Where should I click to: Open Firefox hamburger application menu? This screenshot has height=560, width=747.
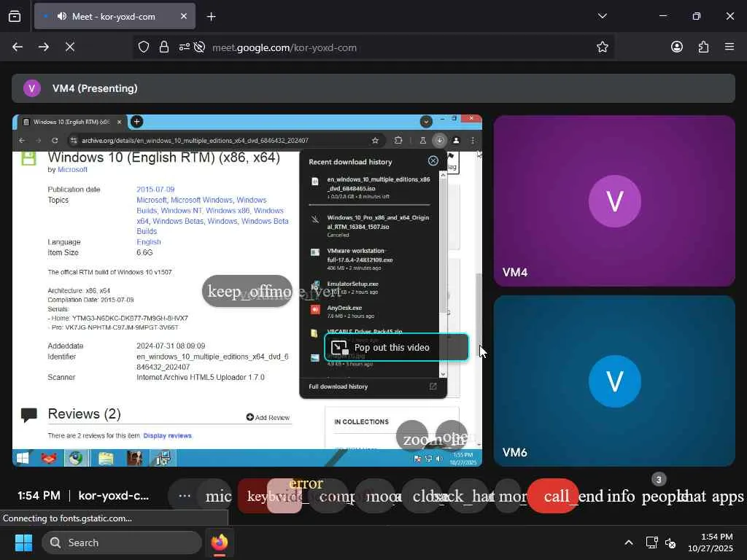[729, 47]
